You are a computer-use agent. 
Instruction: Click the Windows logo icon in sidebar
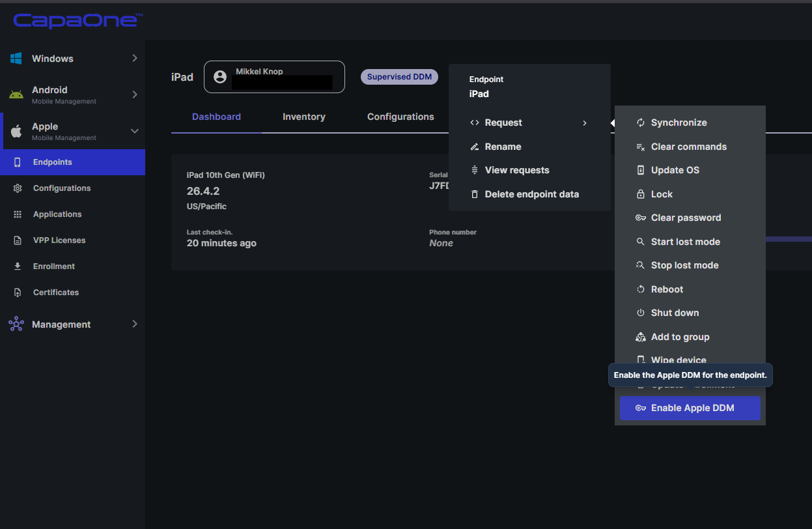[16, 59]
